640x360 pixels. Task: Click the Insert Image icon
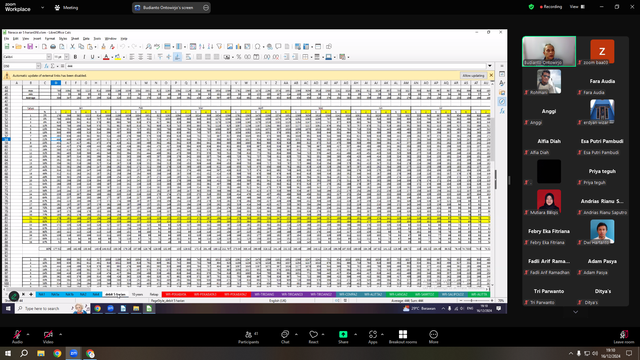coord(230,47)
